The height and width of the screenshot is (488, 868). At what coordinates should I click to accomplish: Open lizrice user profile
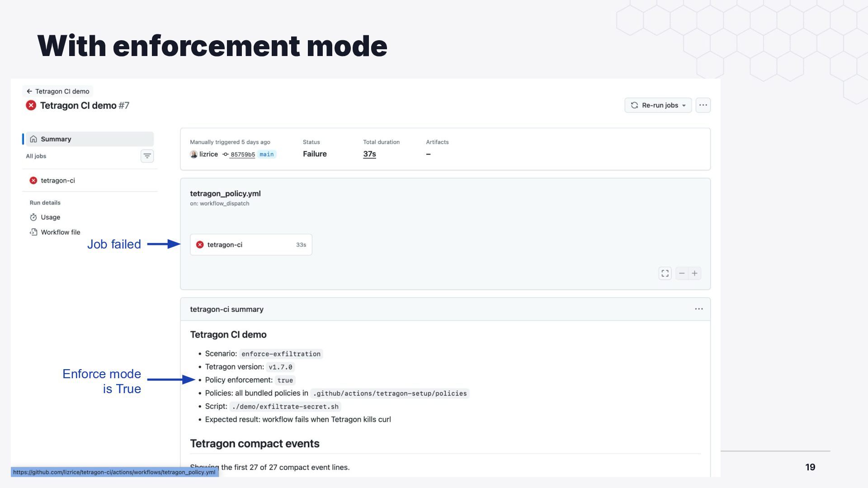208,154
